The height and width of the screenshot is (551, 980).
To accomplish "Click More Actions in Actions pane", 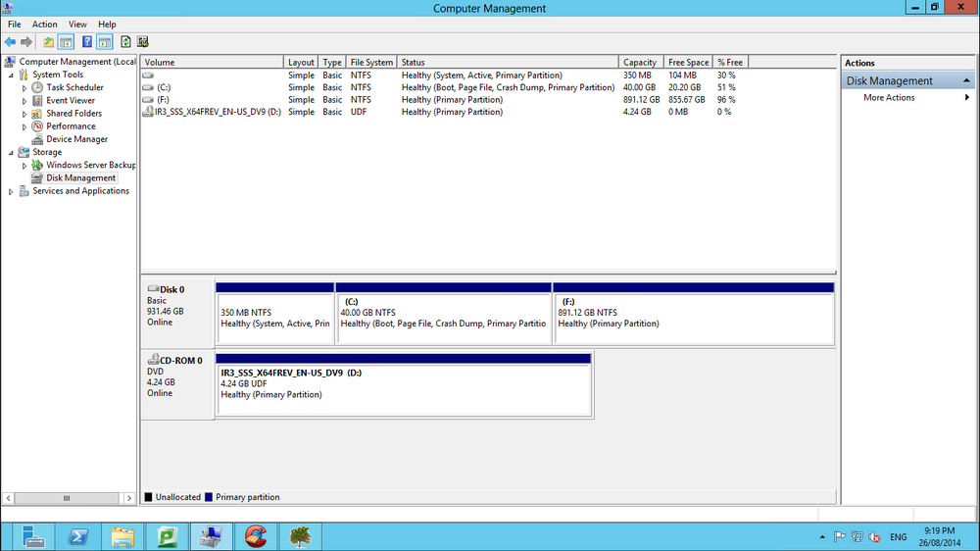I will coord(889,98).
